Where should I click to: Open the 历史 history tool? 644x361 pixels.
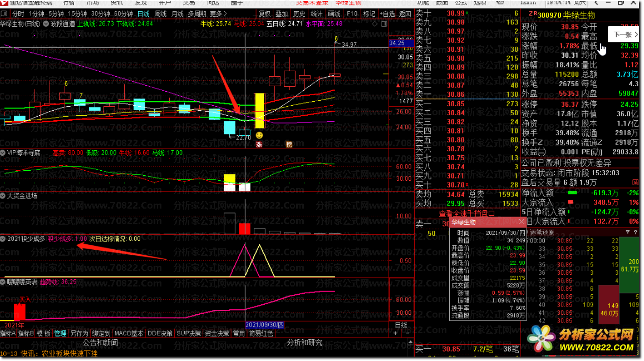(x=299, y=13)
